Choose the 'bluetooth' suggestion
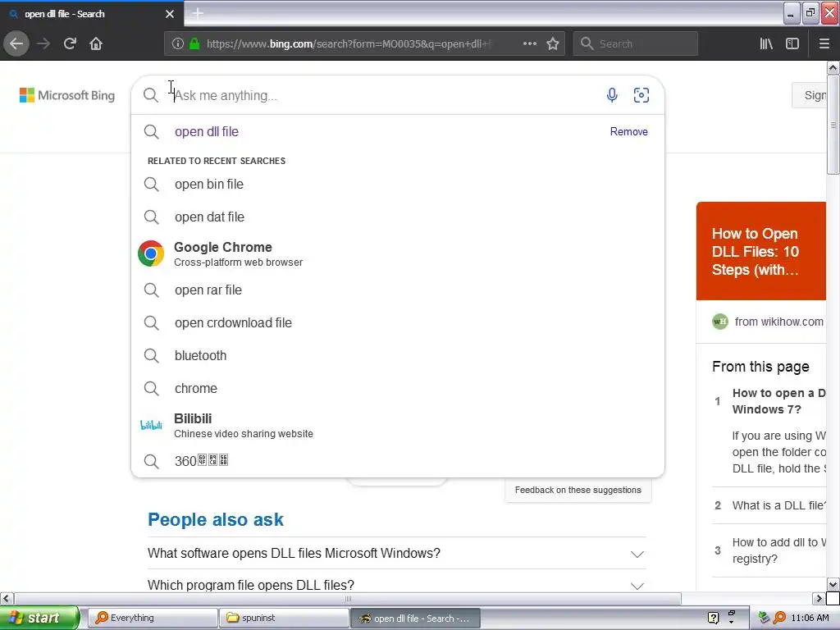This screenshot has width=840, height=630. tap(200, 356)
